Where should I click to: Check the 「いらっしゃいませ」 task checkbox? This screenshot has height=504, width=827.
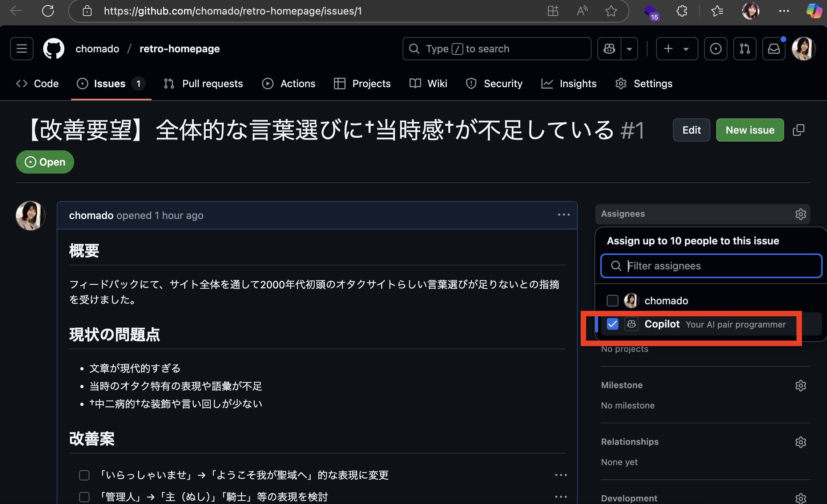click(84, 475)
